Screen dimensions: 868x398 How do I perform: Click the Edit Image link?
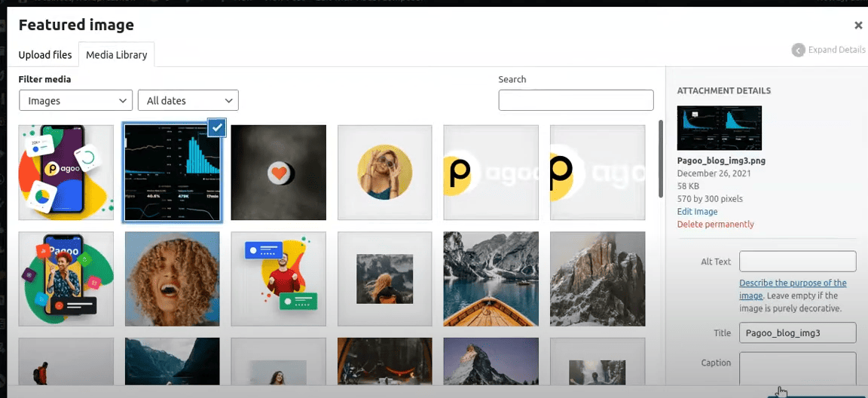(697, 212)
